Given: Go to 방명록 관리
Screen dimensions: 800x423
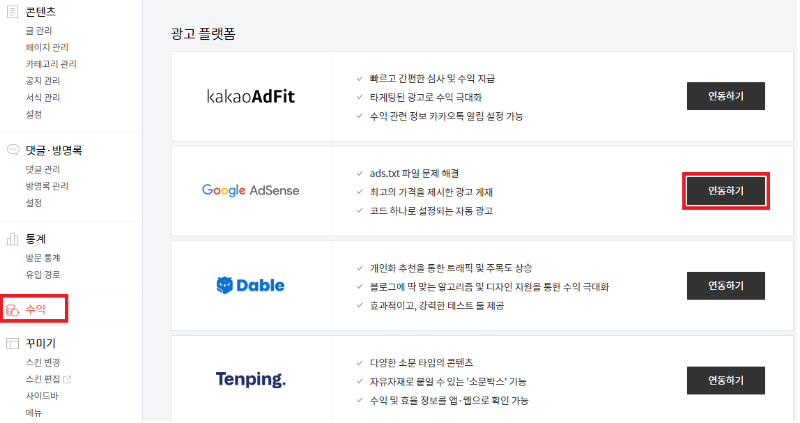Looking at the screenshot, I should (47, 186).
